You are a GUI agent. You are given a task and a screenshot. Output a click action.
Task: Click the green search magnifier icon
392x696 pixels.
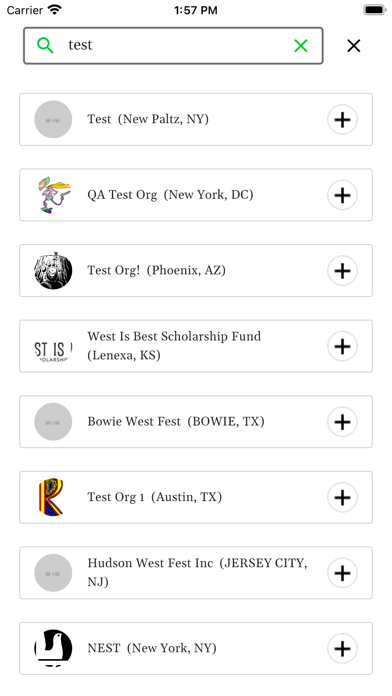(45, 45)
